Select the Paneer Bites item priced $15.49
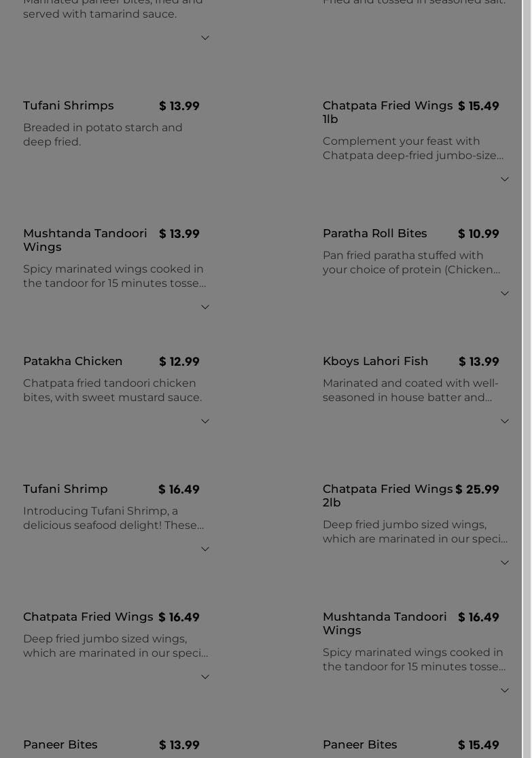The height and width of the screenshot is (758, 532). [x=360, y=745]
